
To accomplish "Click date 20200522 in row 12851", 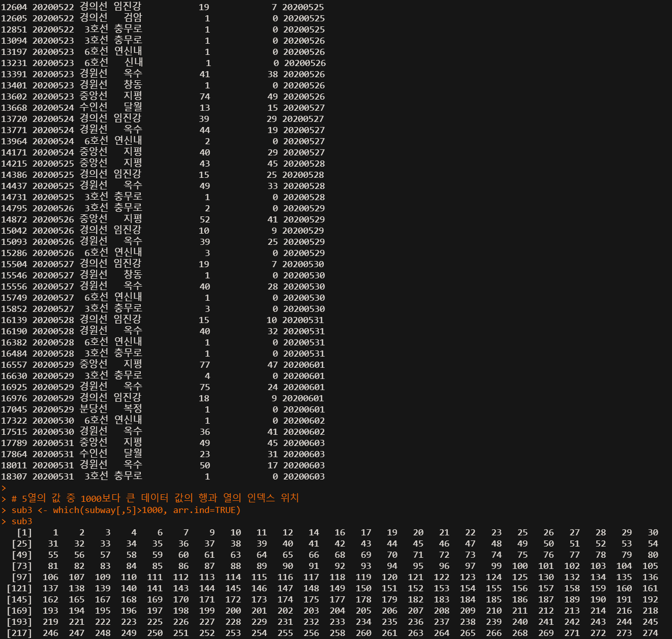I will (x=53, y=29).
